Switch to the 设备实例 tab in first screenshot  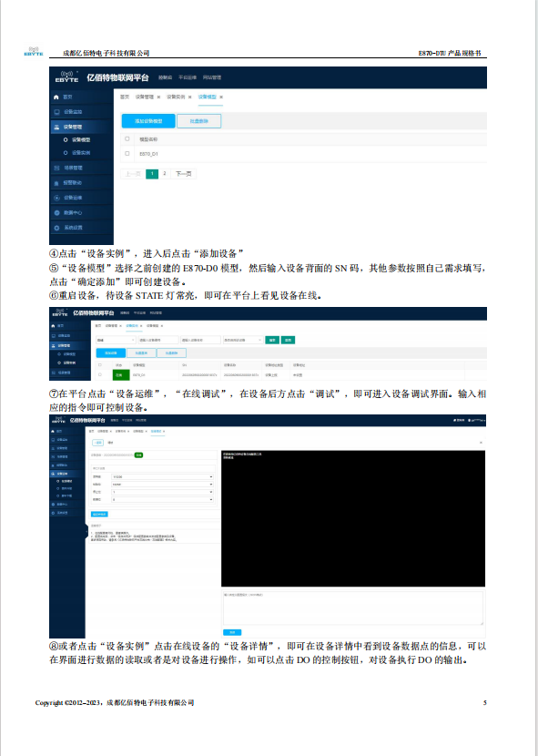(x=176, y=97)
